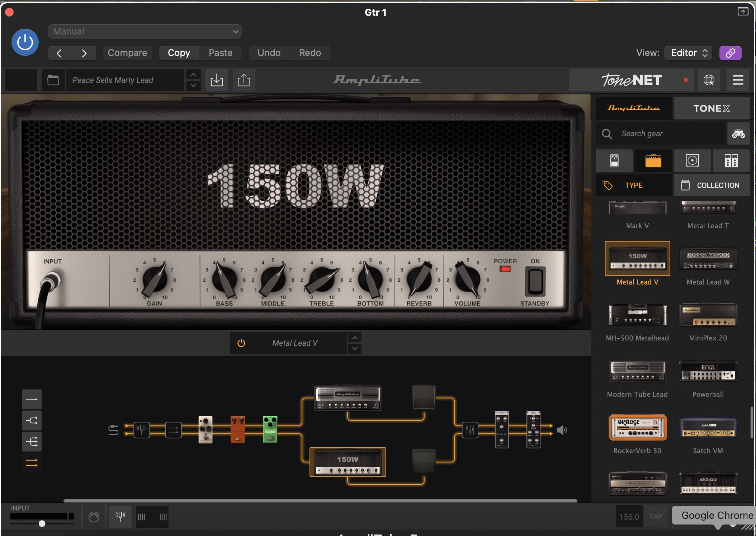The width and height of the screenshot is (756, 536).
Task: Click the mixer block in signal chain
Action: point(470,430)
